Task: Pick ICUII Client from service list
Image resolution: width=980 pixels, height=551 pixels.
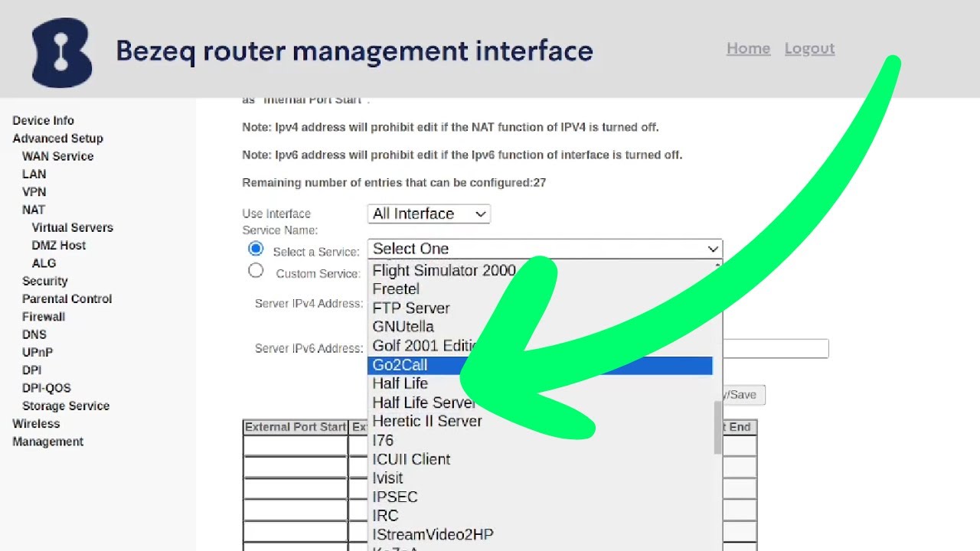Action: coord(541,459)
